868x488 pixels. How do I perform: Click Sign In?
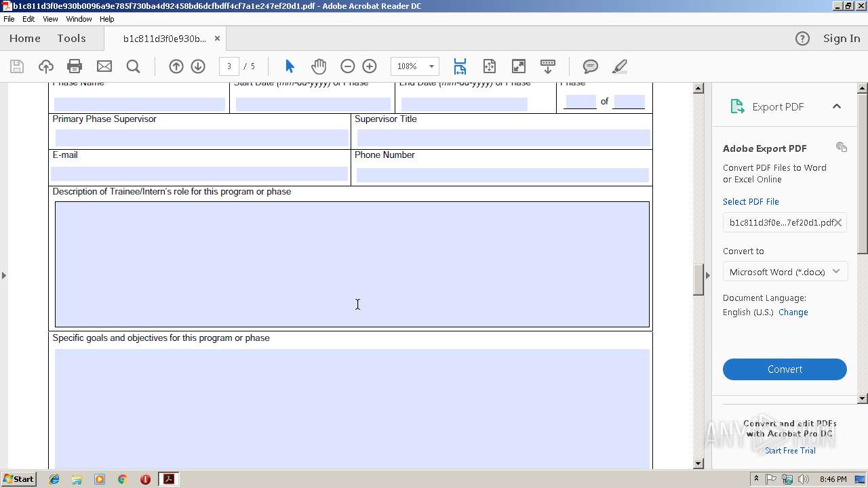click(842, 39)
